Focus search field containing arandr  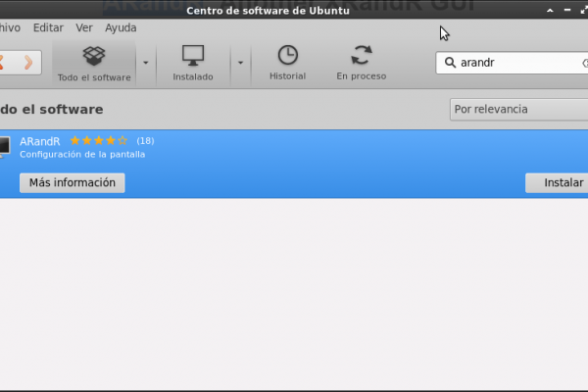click(512, 63)
